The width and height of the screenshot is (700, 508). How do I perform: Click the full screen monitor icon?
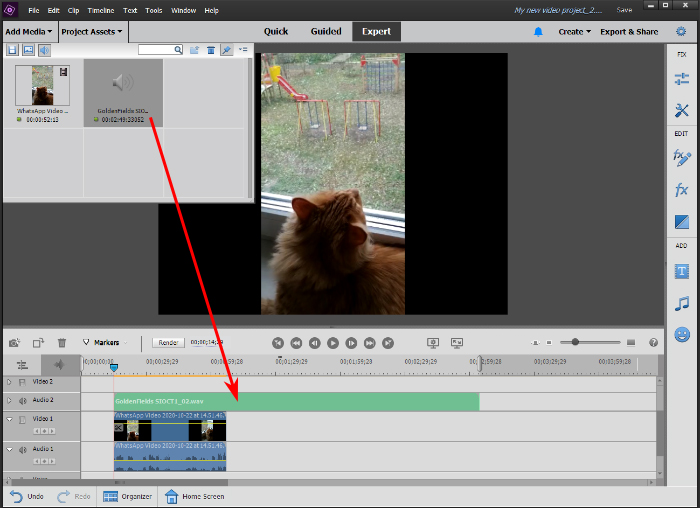click(457, 343)
